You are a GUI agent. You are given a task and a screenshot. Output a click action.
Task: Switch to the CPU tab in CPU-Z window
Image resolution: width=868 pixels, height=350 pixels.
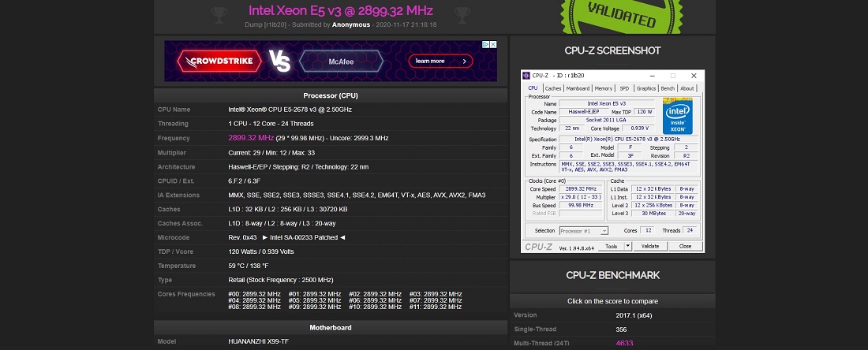[533, 88]
